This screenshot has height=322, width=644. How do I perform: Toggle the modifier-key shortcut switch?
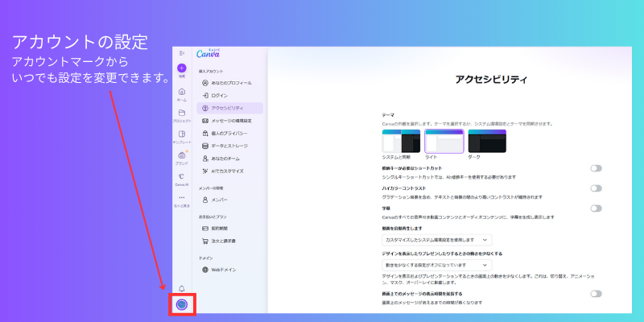[x=596, y=168]
